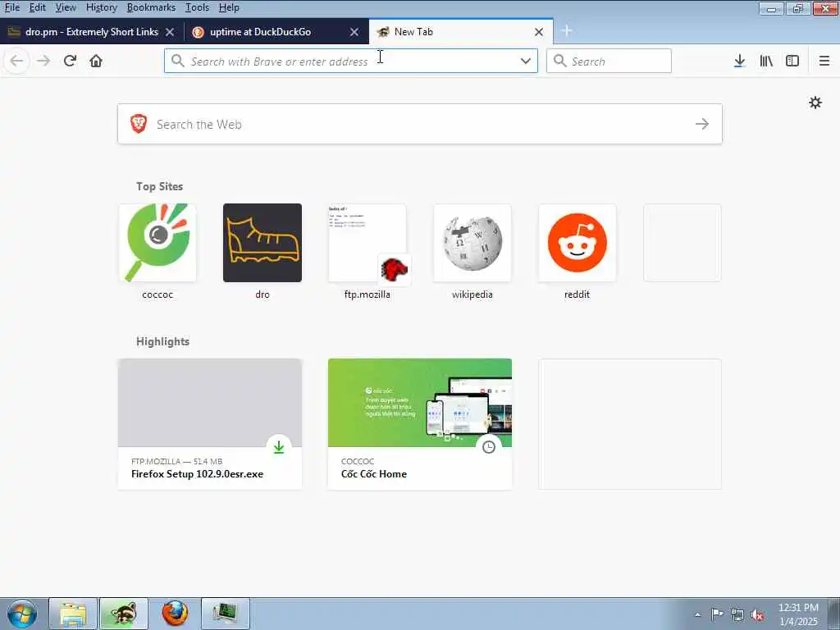Select the New Tab tab

[461, 32]
